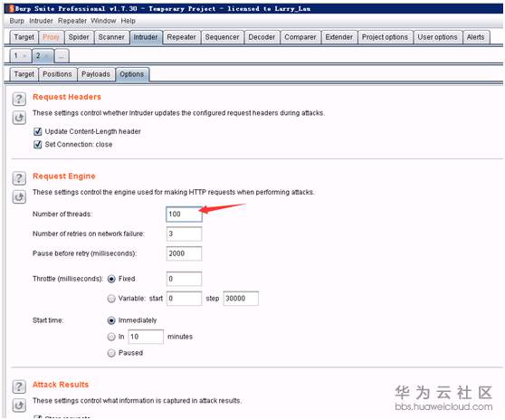Click the start-in minutes field showing 10
Screen dimensions: 505x420
coord(146,337)
